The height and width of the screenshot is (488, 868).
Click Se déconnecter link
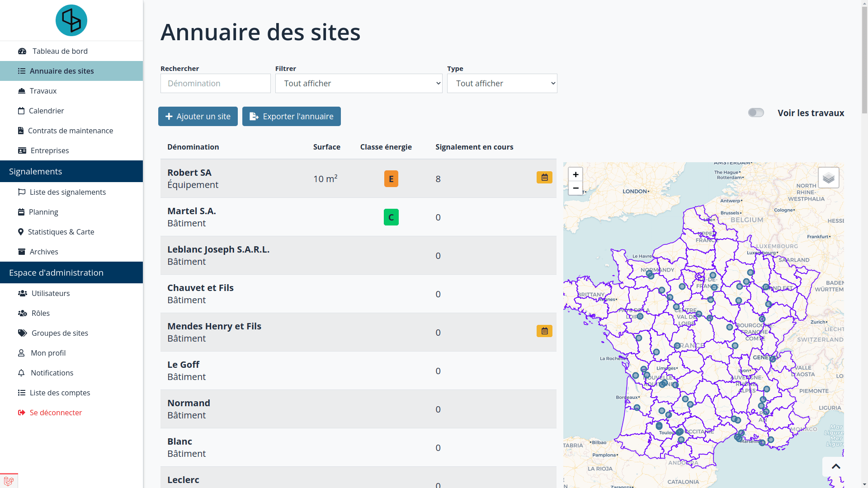[56, 413]
